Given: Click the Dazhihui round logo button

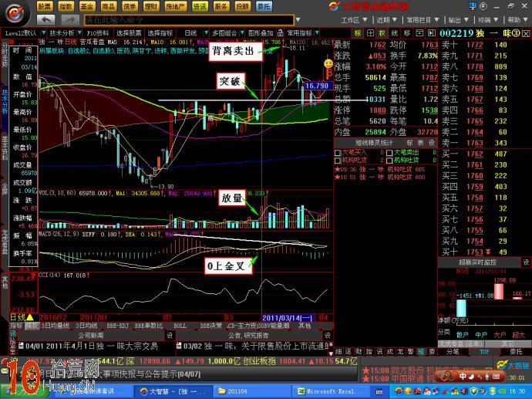Looking at the screenshot, I should point(15,13).
